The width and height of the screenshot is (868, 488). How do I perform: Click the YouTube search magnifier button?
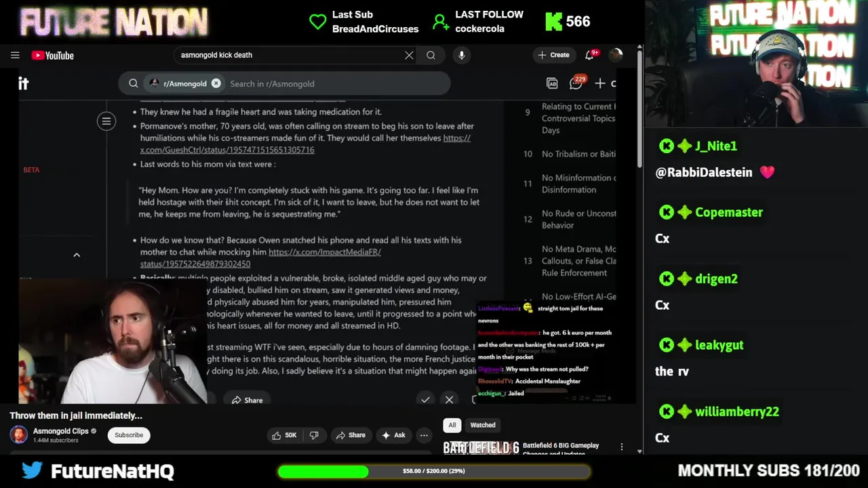431,56
